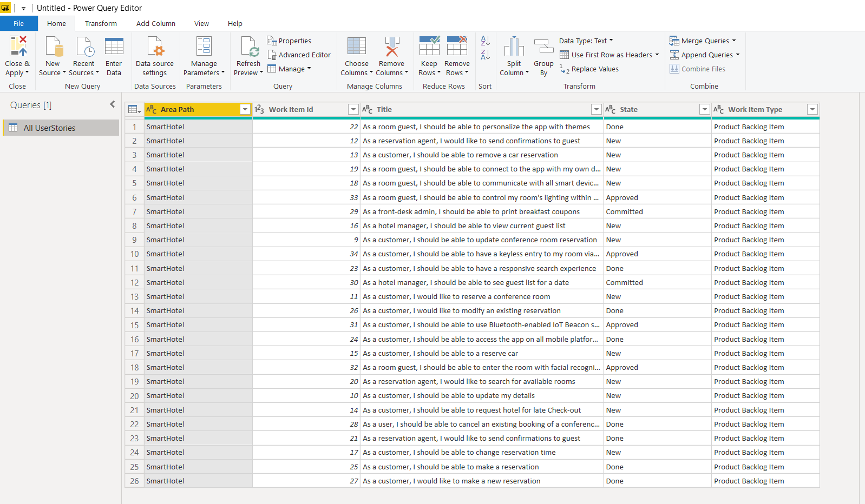Open the Area Path column filter dropdown
This screenshot has height=504, width=865.
coord(245,109)
